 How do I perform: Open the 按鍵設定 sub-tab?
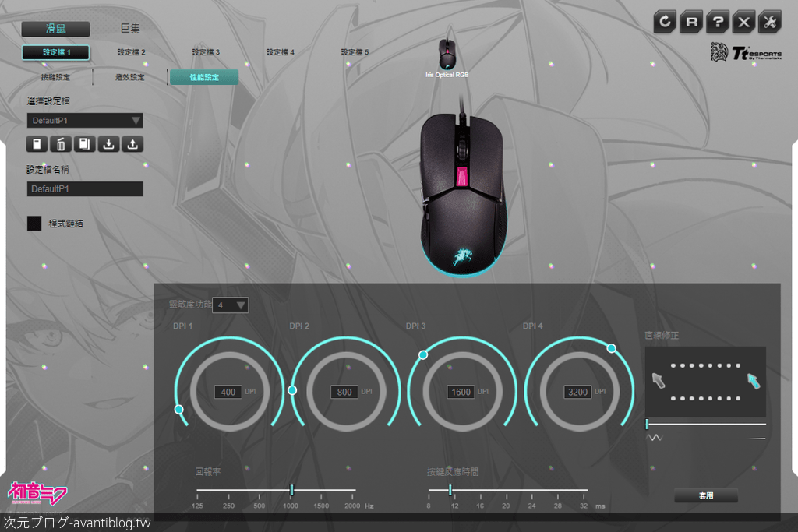pos(55,77)
